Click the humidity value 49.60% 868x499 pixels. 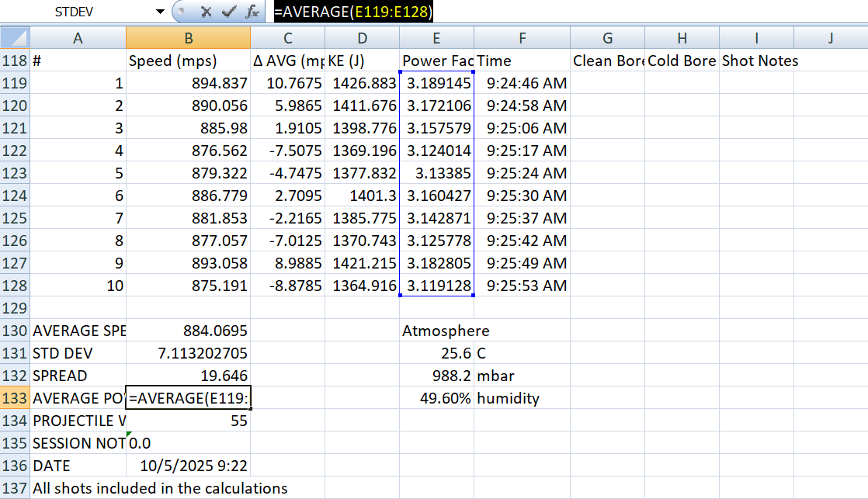pos(436,399)
